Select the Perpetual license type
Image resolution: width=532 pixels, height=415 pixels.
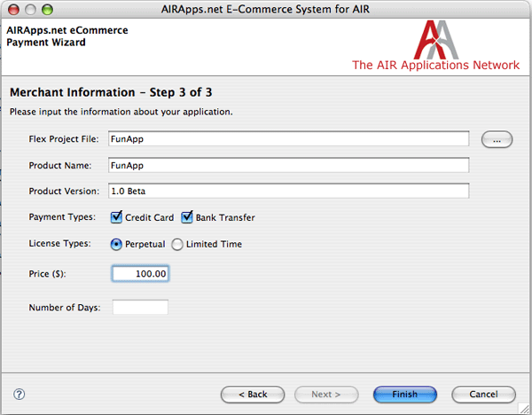(x=116, y=244)
